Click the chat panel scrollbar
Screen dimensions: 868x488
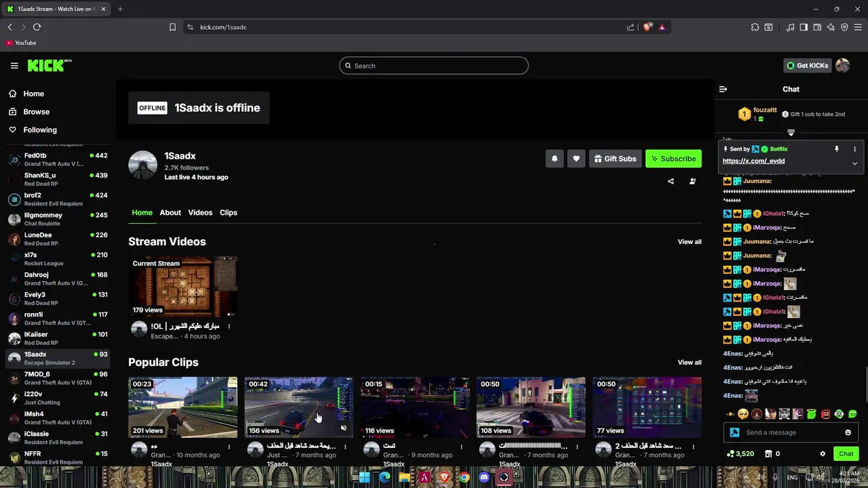865,384
